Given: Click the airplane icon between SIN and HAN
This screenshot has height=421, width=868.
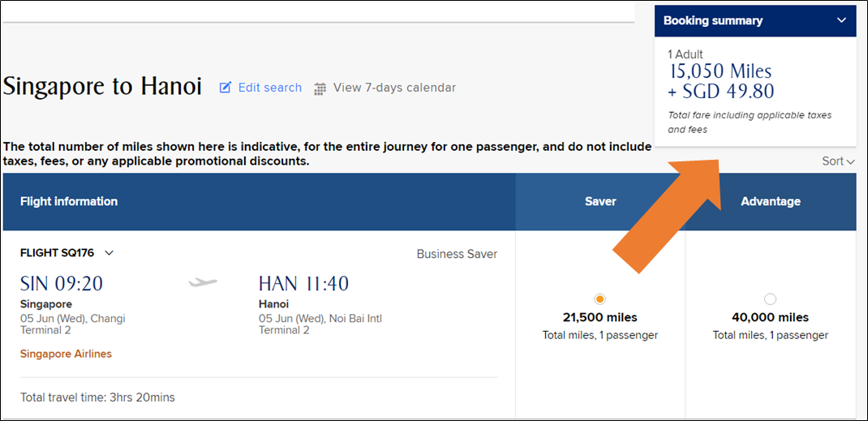Looking at the screenshot, I should click(x=203, y=283).
